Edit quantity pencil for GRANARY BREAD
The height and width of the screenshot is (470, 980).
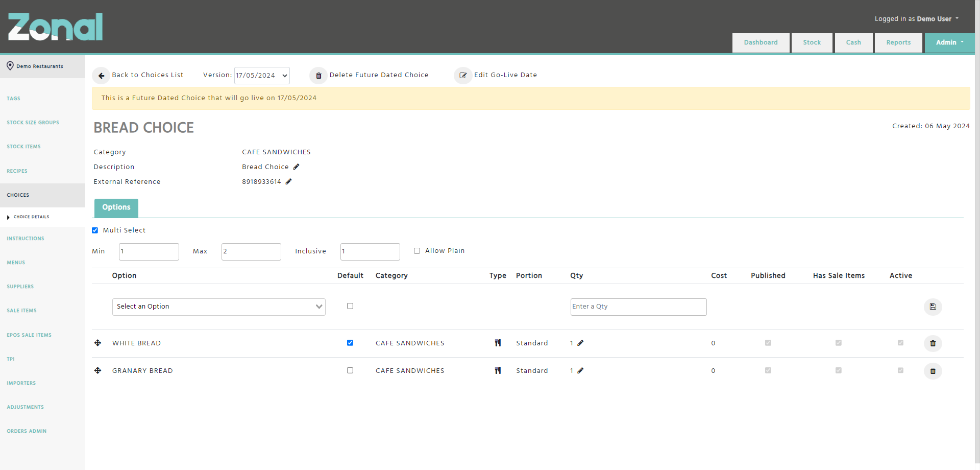coord(580,370)
